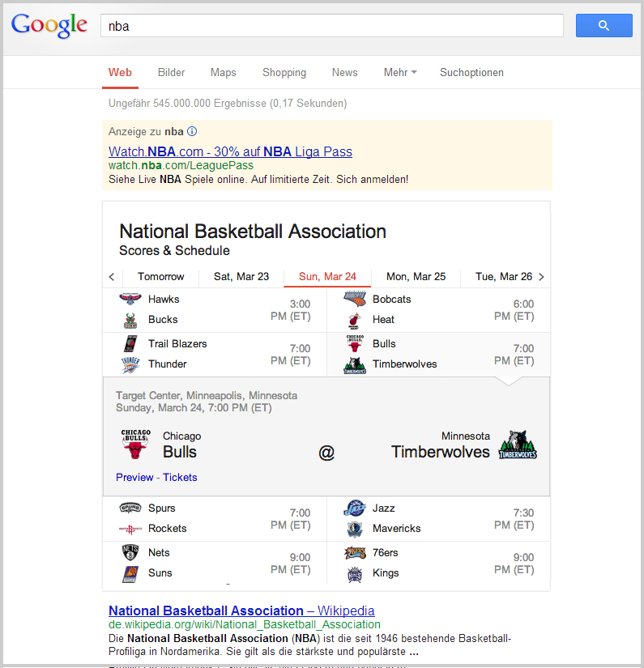Click the Spurs team logo

(x=130, y=508)
